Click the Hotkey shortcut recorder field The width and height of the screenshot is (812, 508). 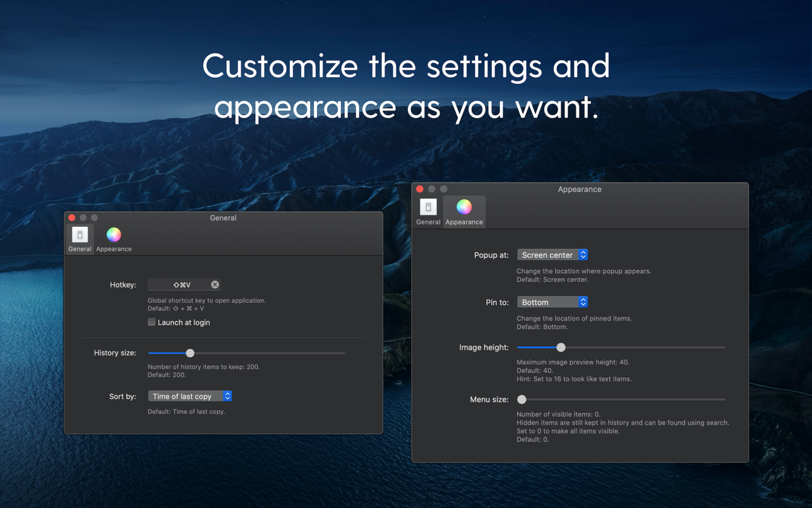(x=184, y=285)
